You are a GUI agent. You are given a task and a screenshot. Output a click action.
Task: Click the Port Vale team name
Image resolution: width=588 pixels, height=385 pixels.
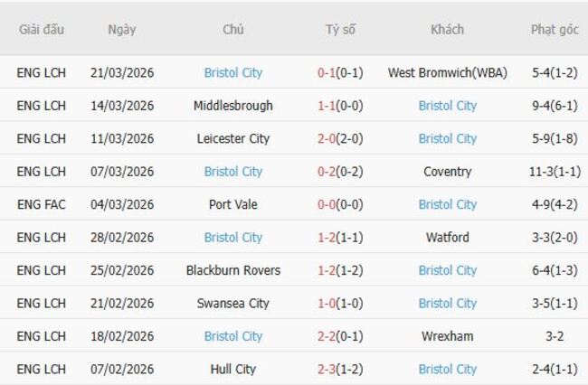[x=233, y=204]
